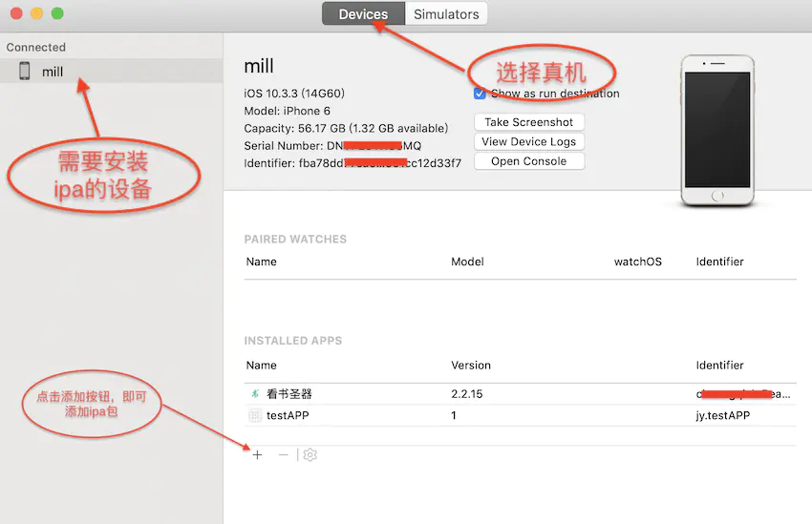Click the iPhone icon beside mill
Image resolution: width=812 pixels, height=524 pixels.
click(25, 72)
